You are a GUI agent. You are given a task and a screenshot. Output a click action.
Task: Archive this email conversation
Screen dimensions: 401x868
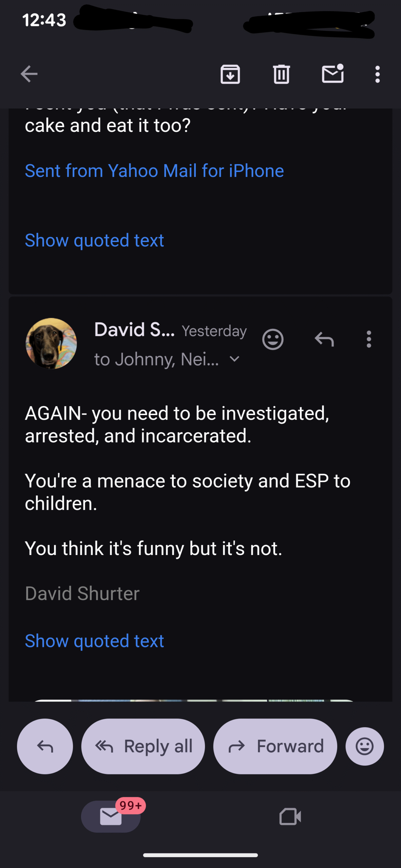click(x=230, y=74)
